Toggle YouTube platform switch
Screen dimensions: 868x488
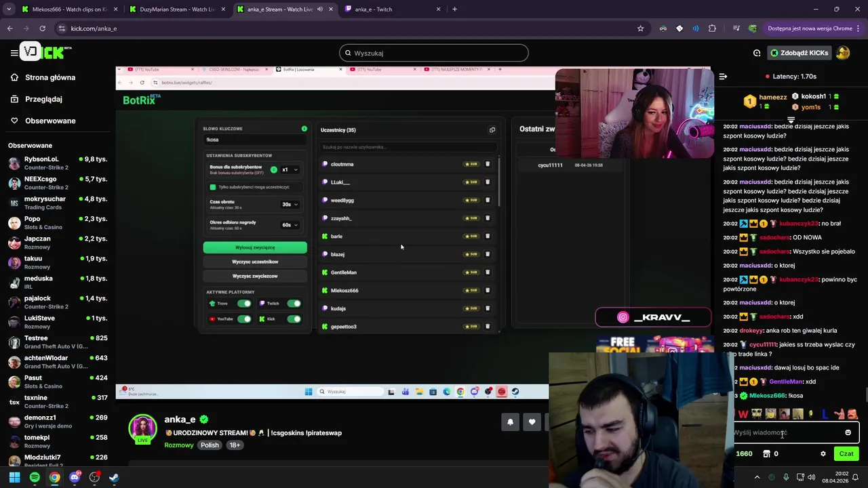tap(244, 319)
